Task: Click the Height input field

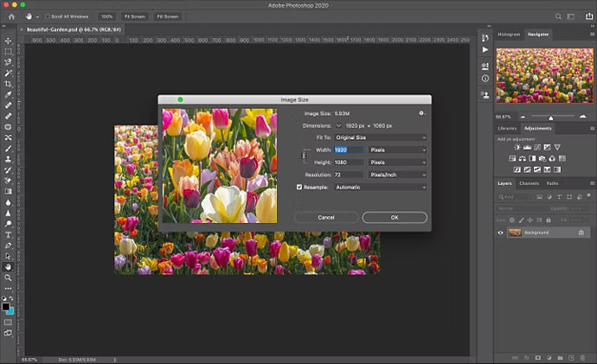Action: pyautogui.click(x=349, y=162)
